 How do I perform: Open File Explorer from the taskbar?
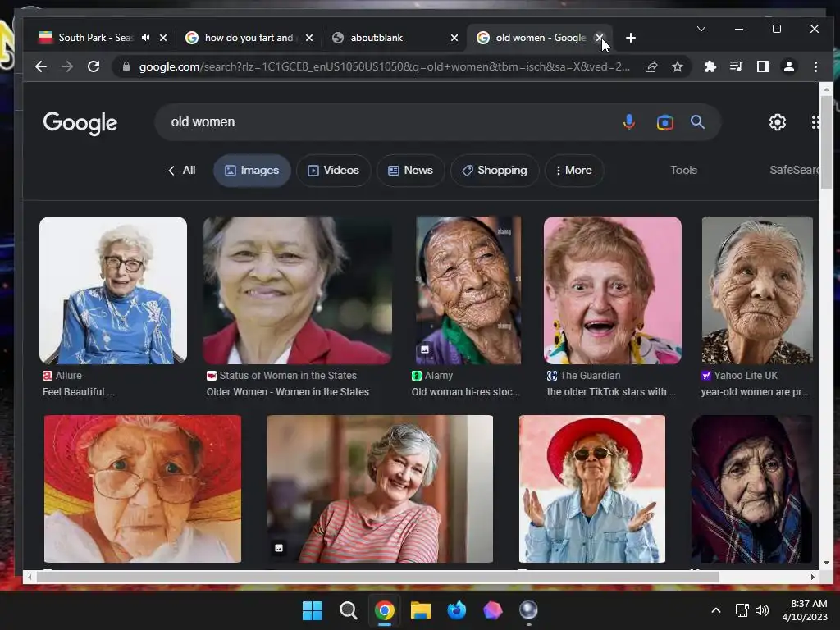pos(421,610)
